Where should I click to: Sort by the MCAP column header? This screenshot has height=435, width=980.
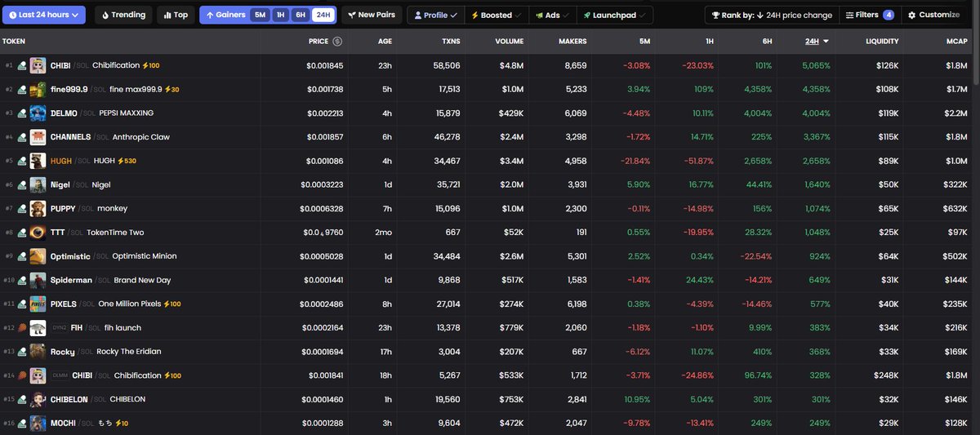pos(957,41)
